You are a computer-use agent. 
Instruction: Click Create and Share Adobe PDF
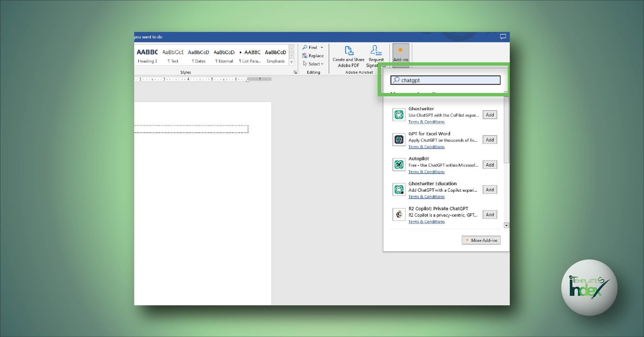(349, 56)
